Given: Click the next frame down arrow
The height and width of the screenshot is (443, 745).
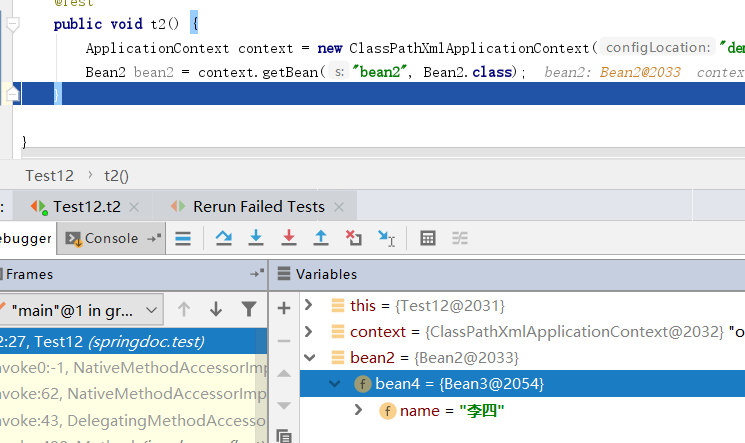Looking at the screenshot, I should 216,309.
